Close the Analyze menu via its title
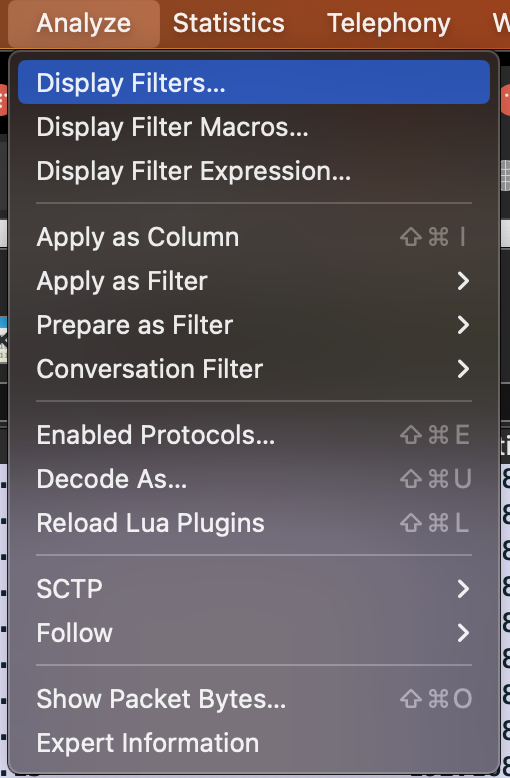 pos(84,23)
